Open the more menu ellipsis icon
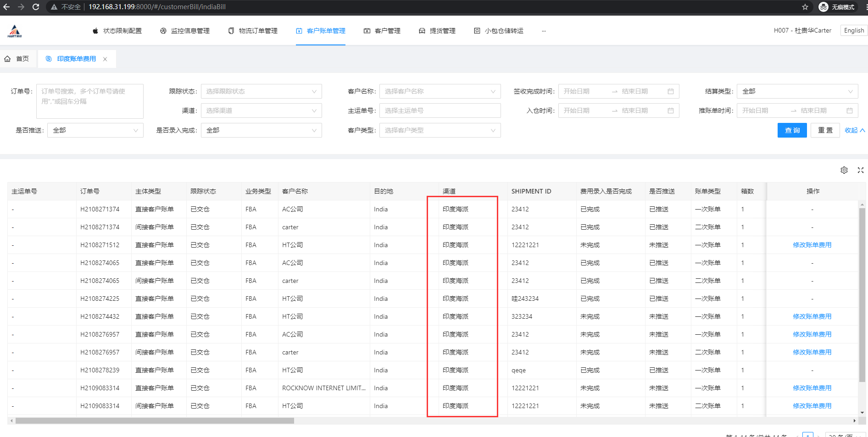Screen dimensions: 868x437 544,31
